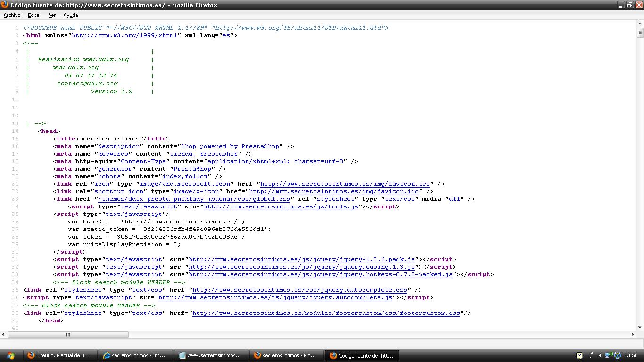
Task: Click the Windows Start button
Action: 10,355
